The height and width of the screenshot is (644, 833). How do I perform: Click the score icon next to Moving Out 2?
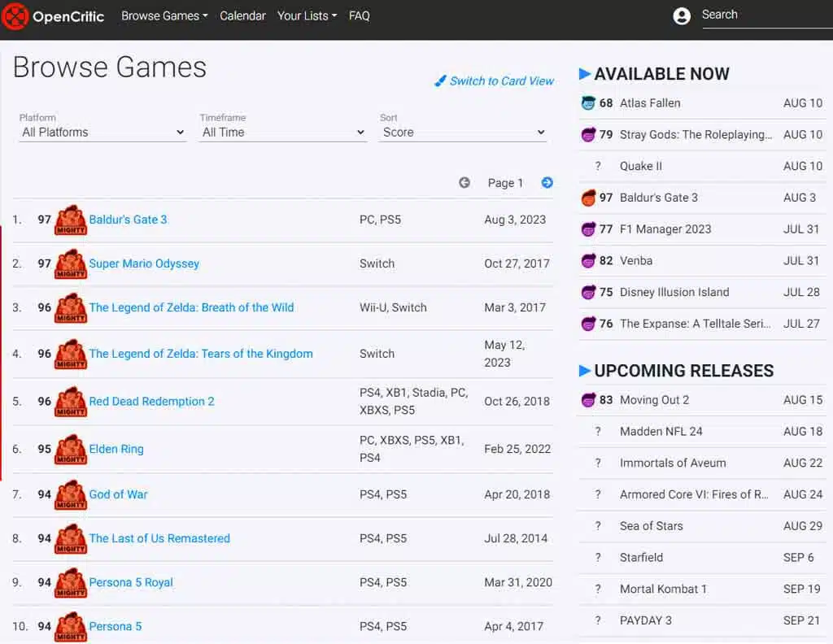[589, 400]
